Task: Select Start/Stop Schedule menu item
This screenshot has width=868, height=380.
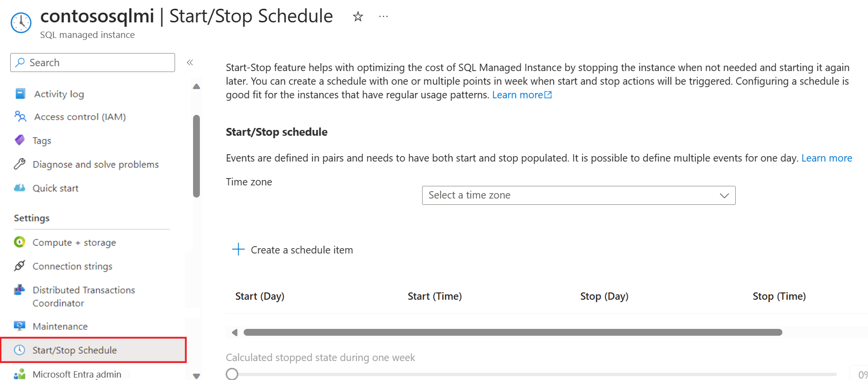Action: tap(93, 350)
